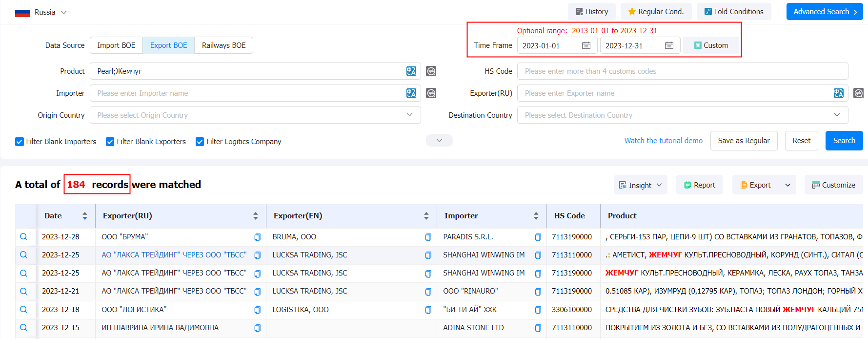Viewport: 868px width, 339px height.
Task: Copy exporter name BRUMA, OOO
Action: (x=428, y=237)
